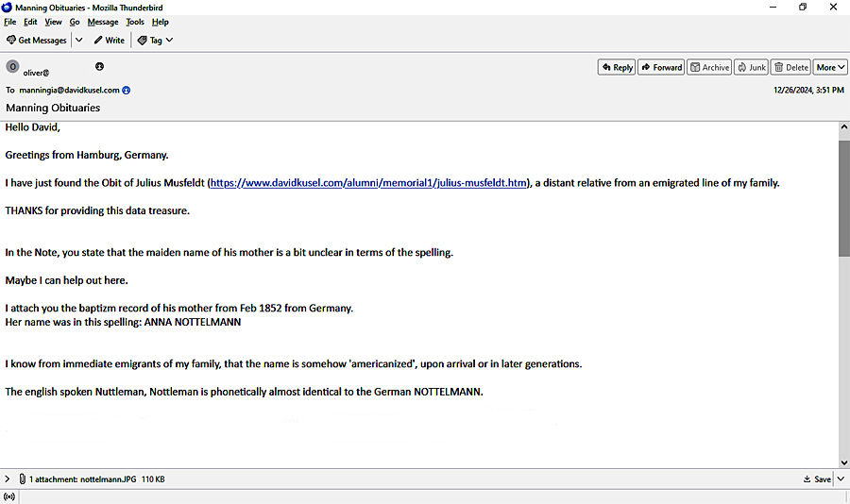Open the Get Messages dropdown arrow
Screen dimensions: 850x504
coord(79,41)
